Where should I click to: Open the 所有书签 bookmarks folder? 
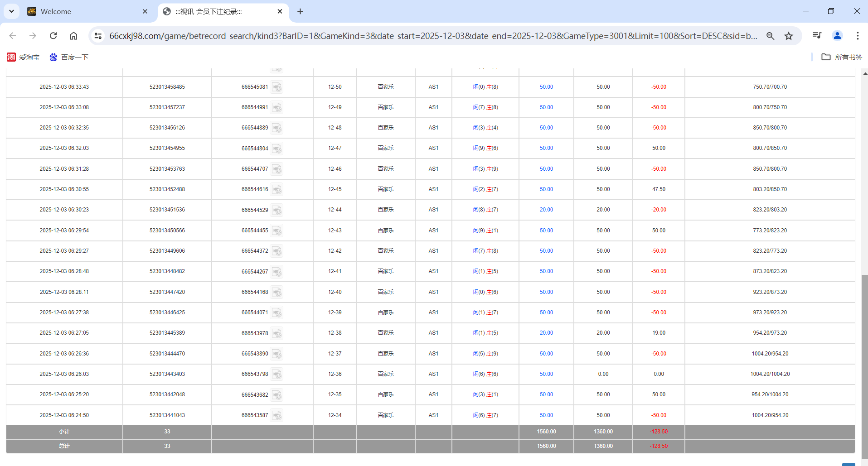(x=842, y=57)
